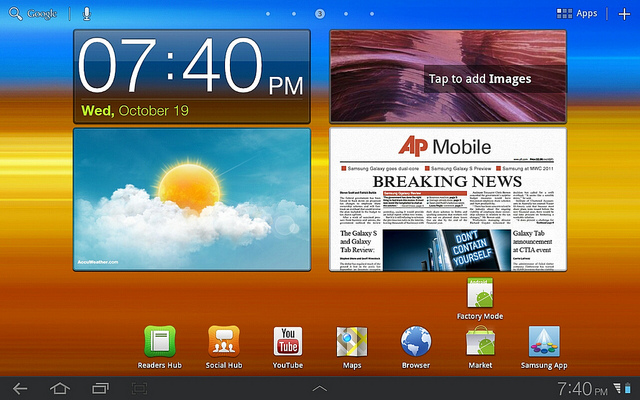
Task: Switch to the first home screen dot
Action: tap(268, 14)
